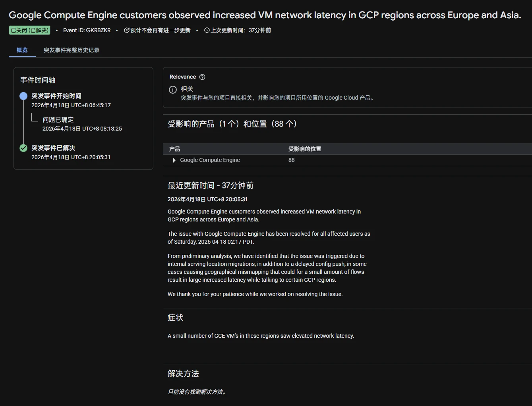The image size is (532, 406).
Task: Click the 事件时间轴 heading
Action: [38, 80]
